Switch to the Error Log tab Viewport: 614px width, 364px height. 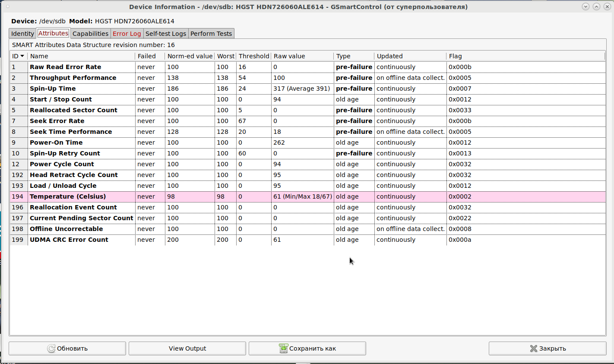click(x=127, y=34)
